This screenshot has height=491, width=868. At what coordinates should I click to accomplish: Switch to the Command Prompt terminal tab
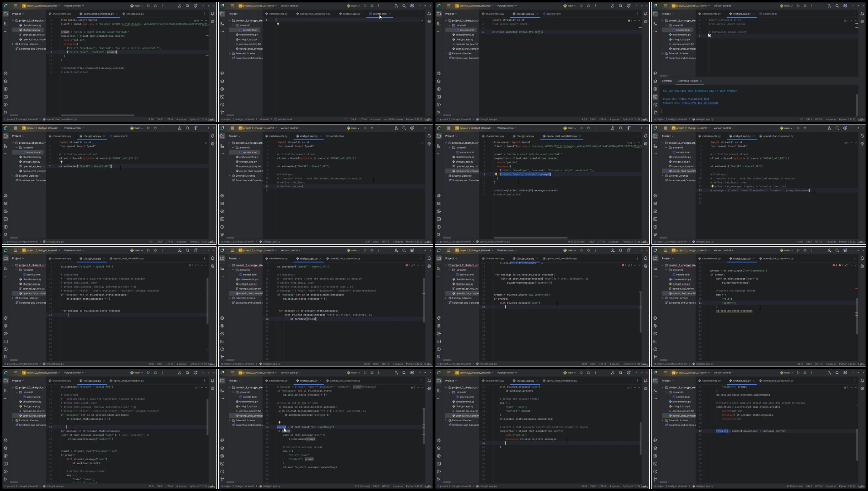(x=688, y=81)
